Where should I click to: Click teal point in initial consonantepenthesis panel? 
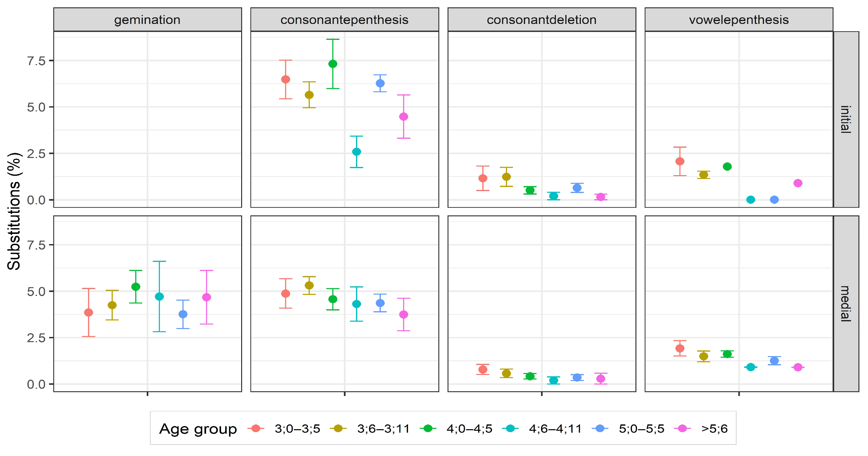(x=356, y=152)
